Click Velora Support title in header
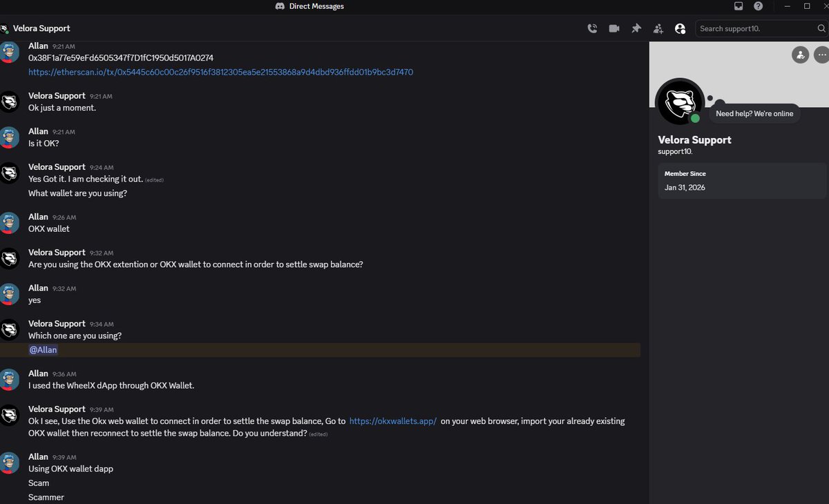This screenshot has height=504, width=829. (x=41, y=28)
